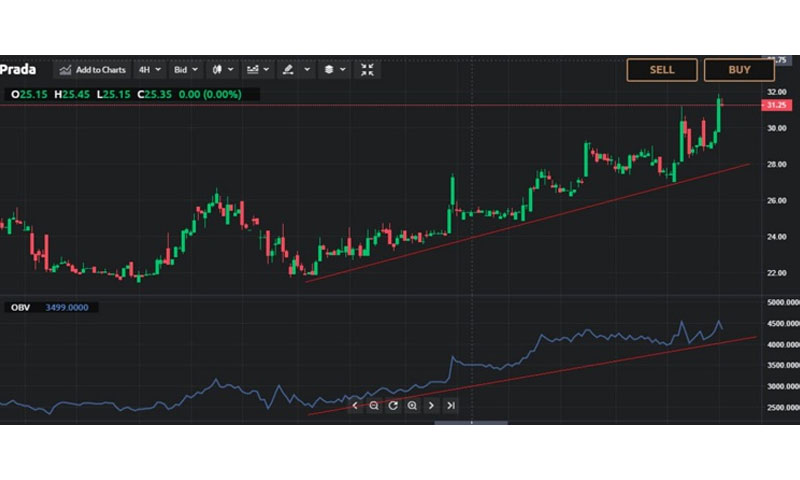Click the OBV indicator label

20,308
